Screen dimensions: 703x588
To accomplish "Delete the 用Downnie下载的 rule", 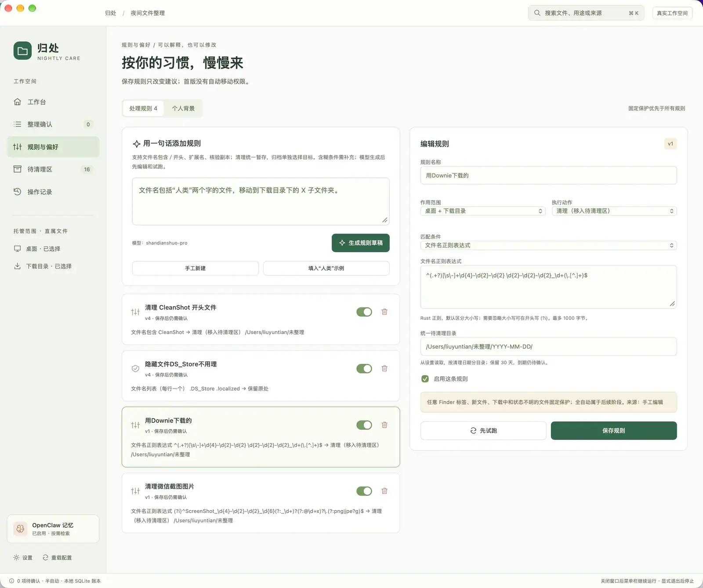I will click(x=384, y=425).
